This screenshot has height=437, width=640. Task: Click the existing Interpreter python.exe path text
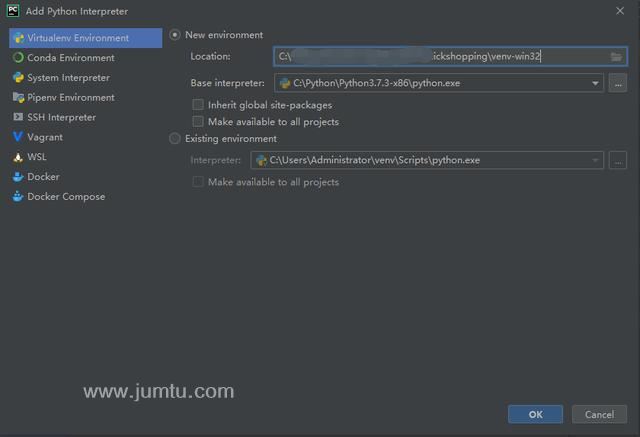[374, 160]
